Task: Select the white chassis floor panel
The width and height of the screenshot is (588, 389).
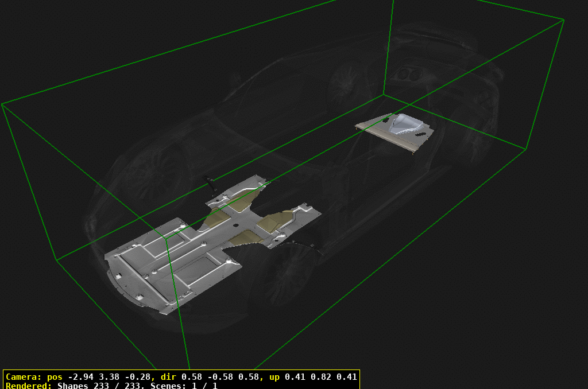Action: click(x=184, y=258)
